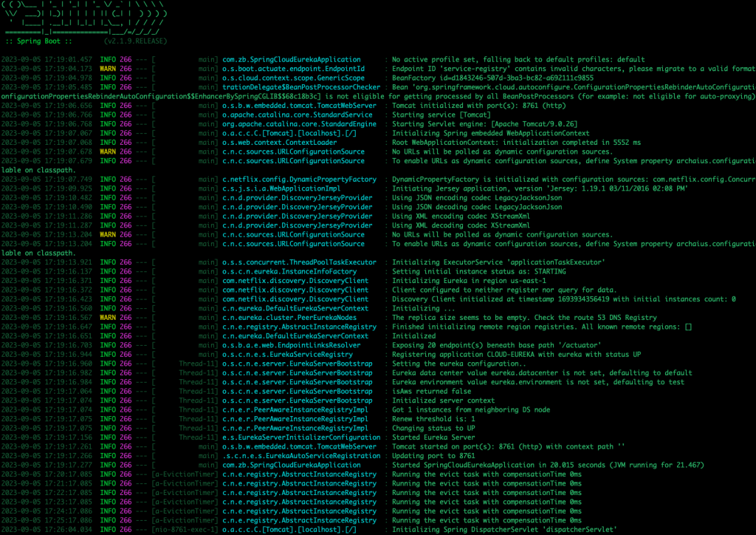Click 'isAws returned false' message
Image resolution: width=756 pixels, height=535 pixels.
[431, 390]
